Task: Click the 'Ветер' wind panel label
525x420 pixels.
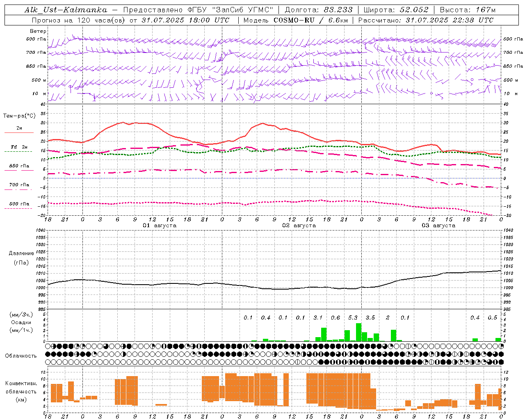Action: [x=38, y=31]
